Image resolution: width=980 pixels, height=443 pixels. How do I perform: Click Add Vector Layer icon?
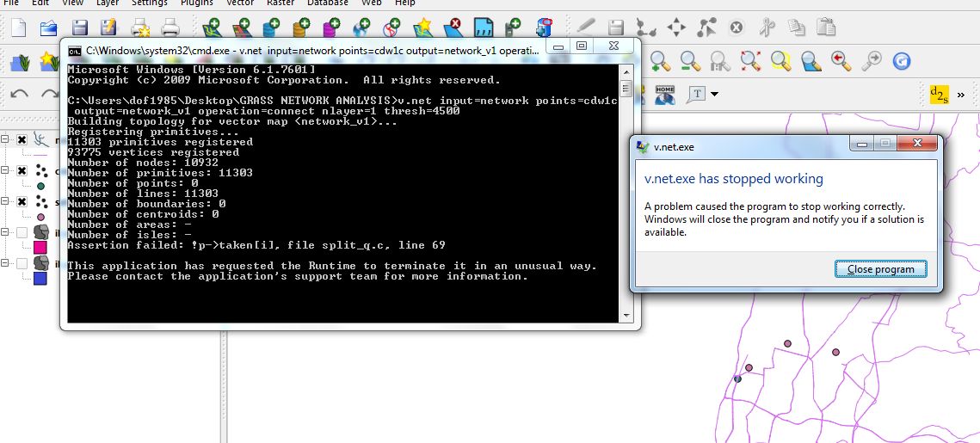click(x=212, y=28)
